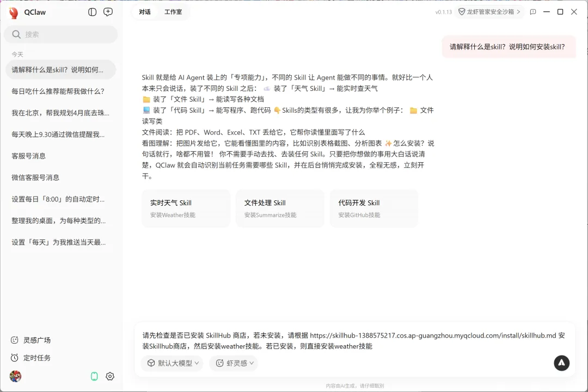Minimize the QClaw window

click(547, 12)
